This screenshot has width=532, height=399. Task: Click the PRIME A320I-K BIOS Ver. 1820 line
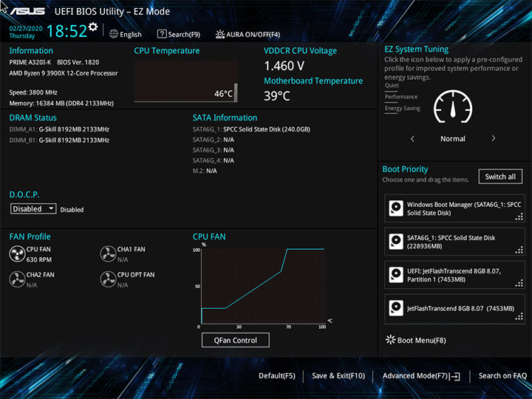54,62
